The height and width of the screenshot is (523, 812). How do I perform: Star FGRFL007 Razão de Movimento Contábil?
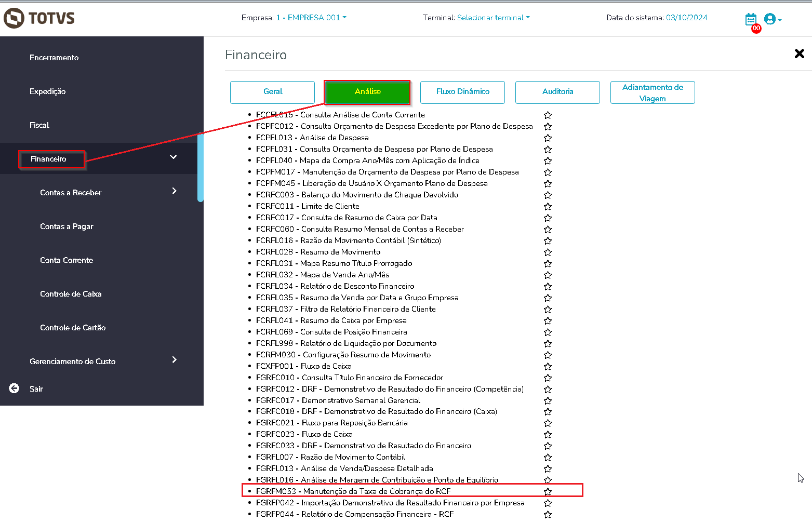tap(548, 458)
